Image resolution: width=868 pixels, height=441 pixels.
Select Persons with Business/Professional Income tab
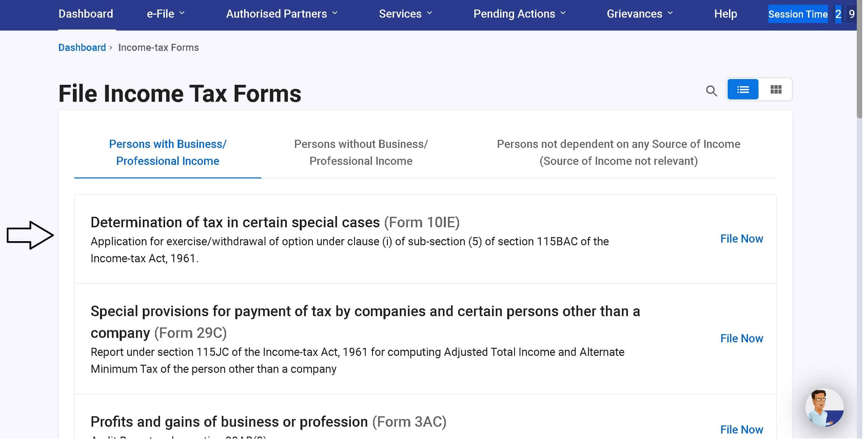pyautogui.click(x=167, y=152)
